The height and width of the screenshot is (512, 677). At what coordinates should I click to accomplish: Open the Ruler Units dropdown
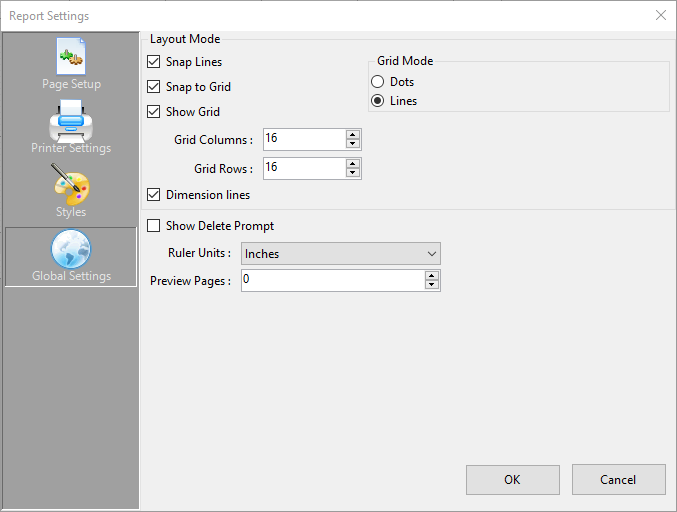click(x=341, y=253)
